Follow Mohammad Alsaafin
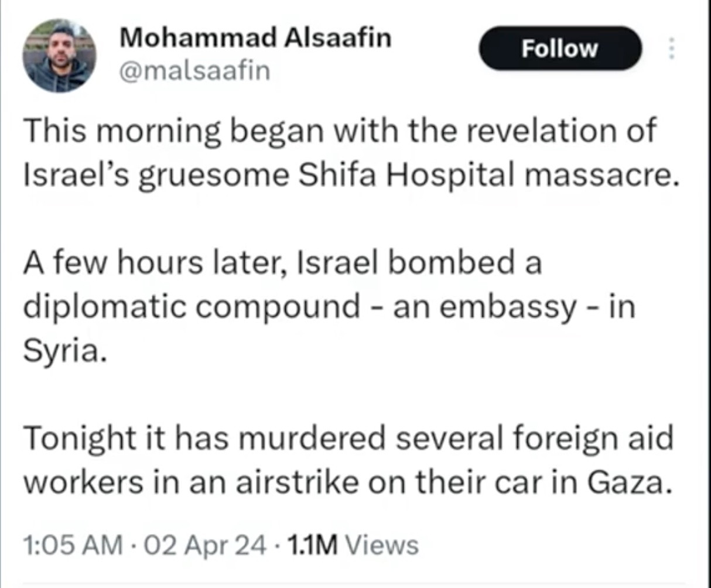 click(x=560, y=49)
